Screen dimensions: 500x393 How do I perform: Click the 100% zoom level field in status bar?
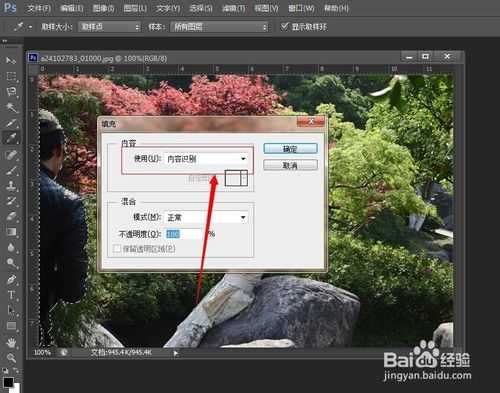coord(43,352)
